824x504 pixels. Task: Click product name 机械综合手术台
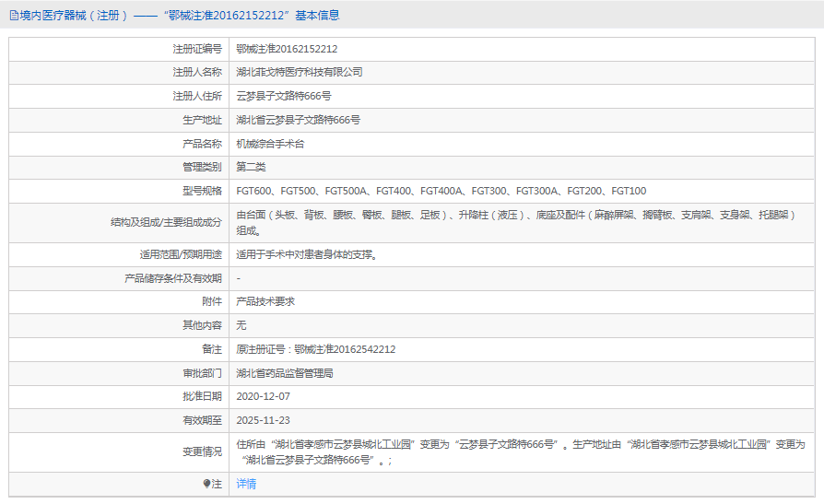click(270, 144)
